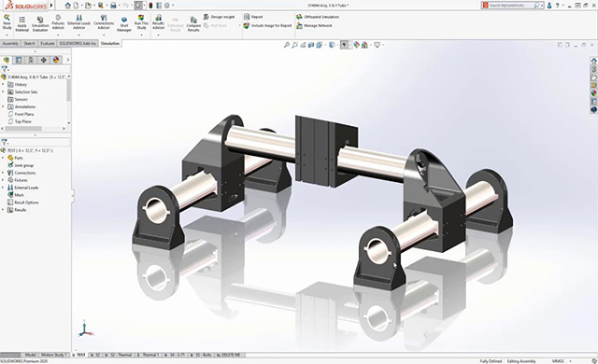Expand External Loads Advisor dropdown arrow
This screenshot has height=364, width=598.
(x=78, y=35)
